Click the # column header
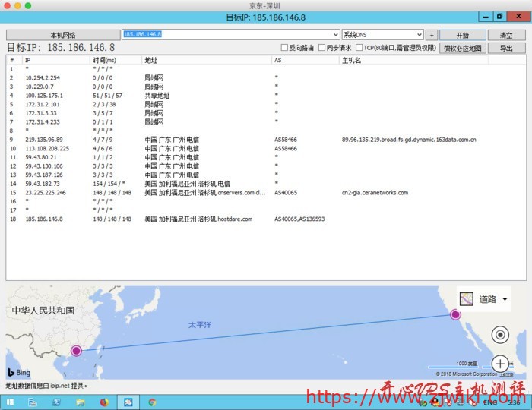Screen dimensions: 532x410 [14, 60]
